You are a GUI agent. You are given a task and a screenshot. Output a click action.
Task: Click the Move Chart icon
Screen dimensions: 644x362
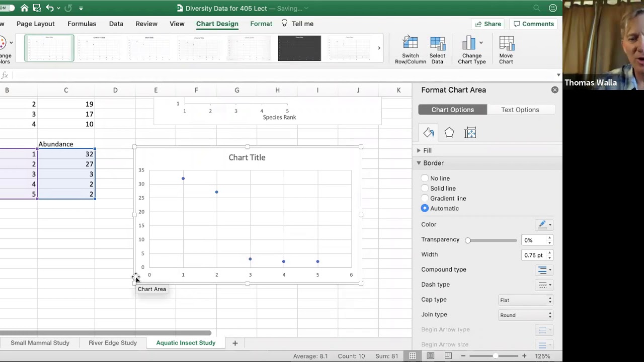coord(506,50)
